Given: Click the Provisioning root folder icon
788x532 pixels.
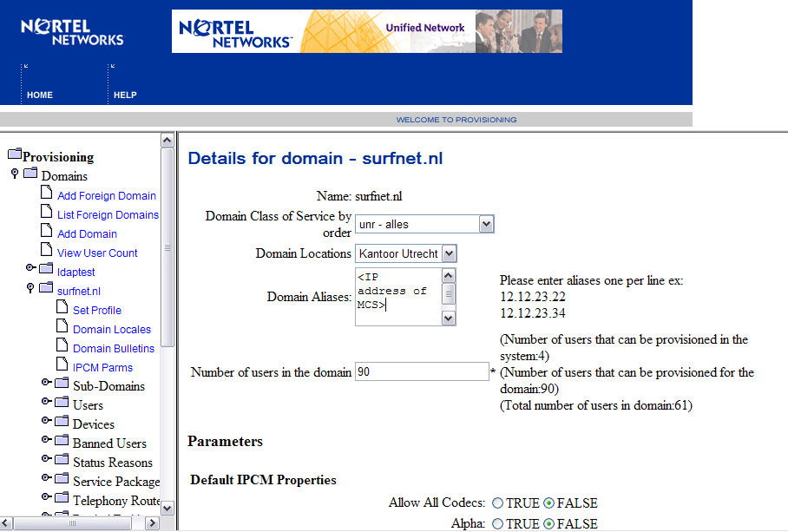Looking at the screenshot, I should (15, 154).
